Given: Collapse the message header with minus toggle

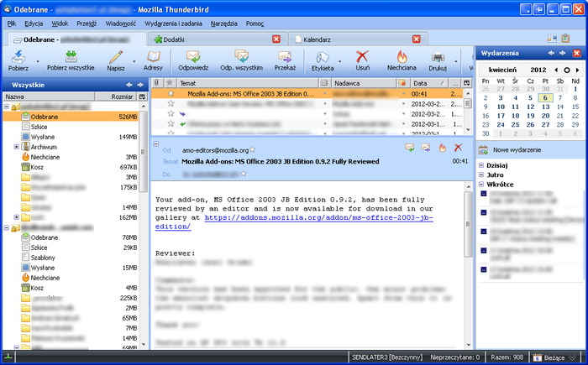Looking at the screenshot, I should [156, 143].
